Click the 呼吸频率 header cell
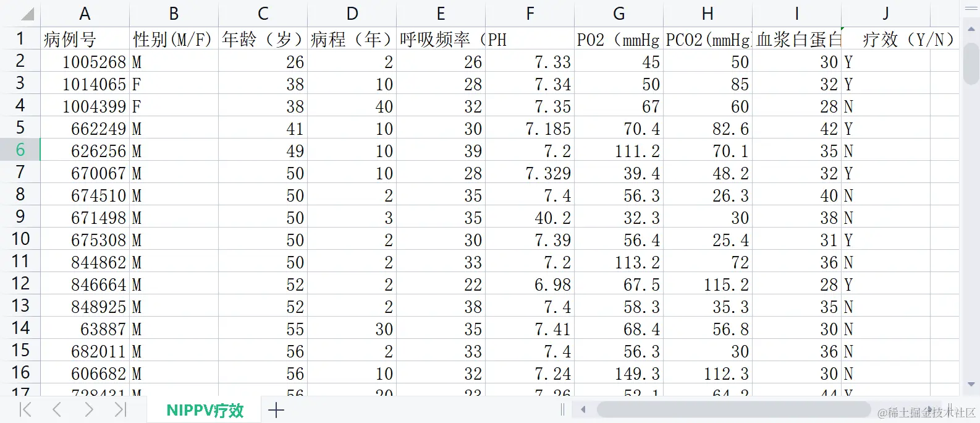This screenshot has height=423, width=980. 441,39
